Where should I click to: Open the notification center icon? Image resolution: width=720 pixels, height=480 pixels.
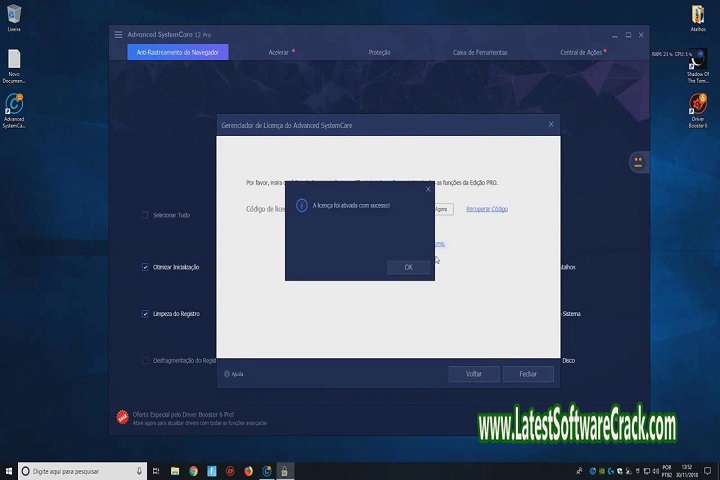click(x=708, y=471)
